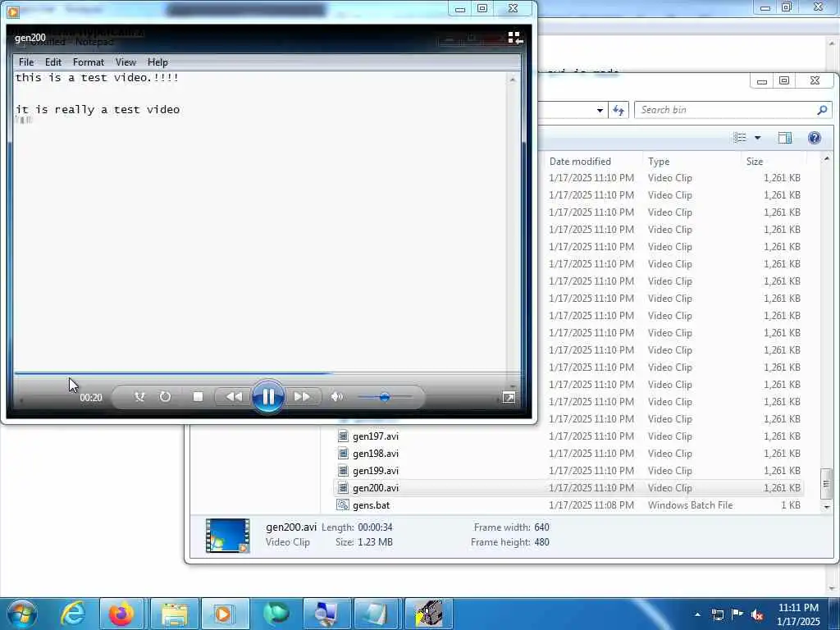Launch Internet Explorer from taskbar
Viewport: 840px width, 630px height.
(x=73, y=614)
